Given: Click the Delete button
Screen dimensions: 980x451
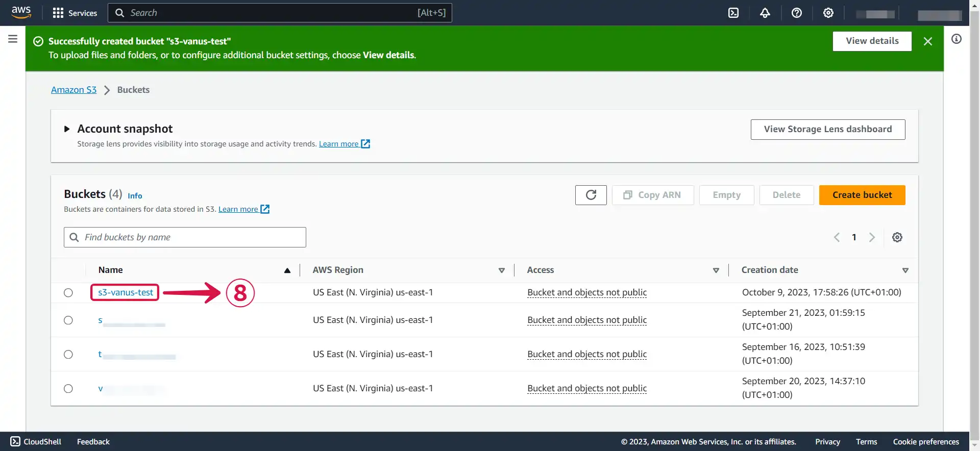Looking at the screenshot, I should coord(786,195).
